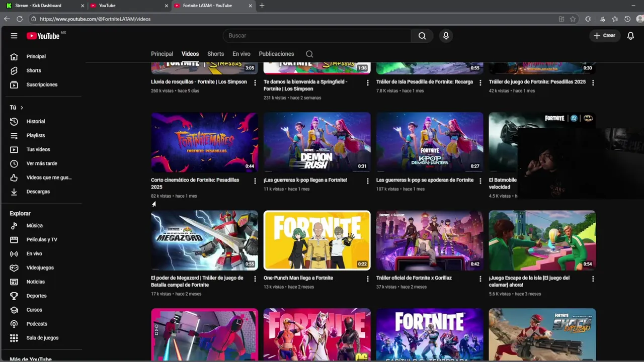Expand the Tú section
Screen dimensions: 644x362
click(x=17, y=108)
